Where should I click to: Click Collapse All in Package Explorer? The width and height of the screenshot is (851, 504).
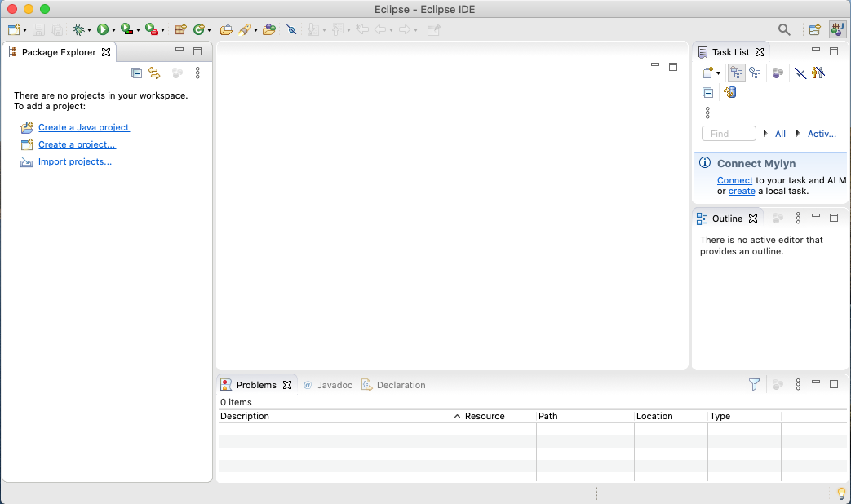point(137,73)
